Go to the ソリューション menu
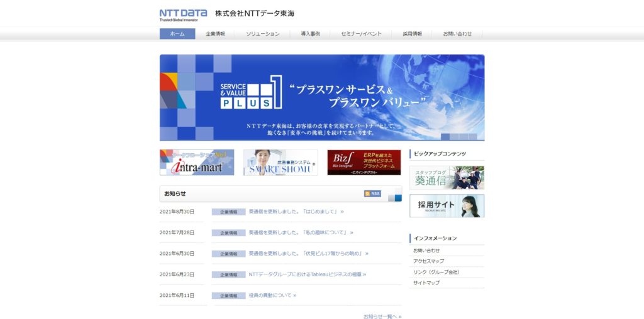The image size is (644, 319). pyautogui.click(x=262, y=34)
